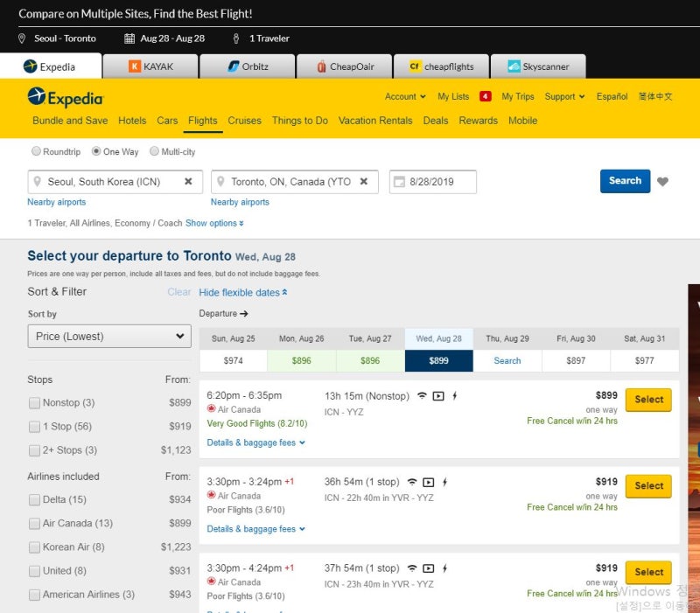The width and height of the screenshot is (700, 613).
Task: Choose the Fri, Aug 30 $897 fare
Action: [576, 360]
